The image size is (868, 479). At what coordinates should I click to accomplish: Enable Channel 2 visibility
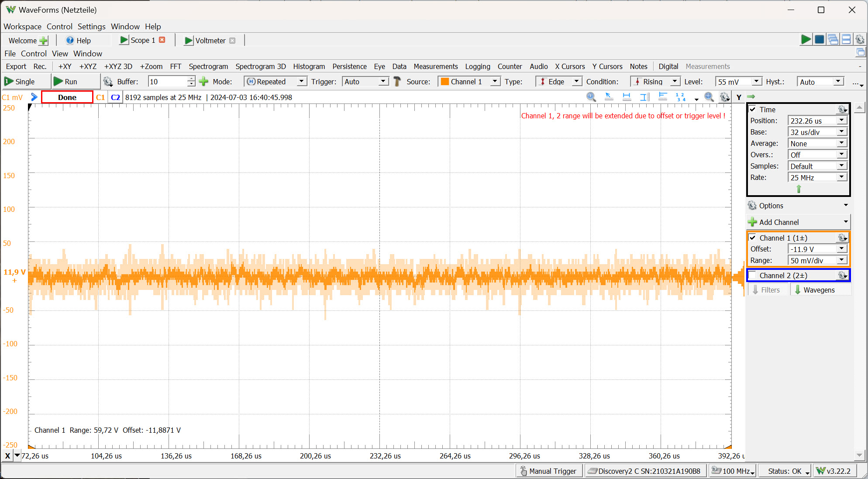(x=753, y=275)
